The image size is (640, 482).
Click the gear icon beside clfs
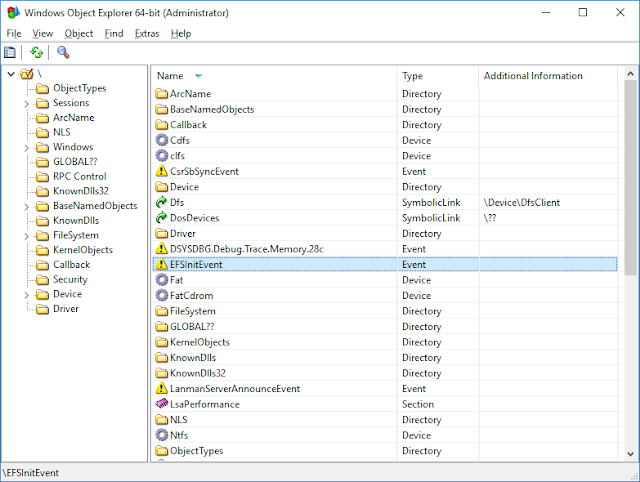[x=162, y=155]
